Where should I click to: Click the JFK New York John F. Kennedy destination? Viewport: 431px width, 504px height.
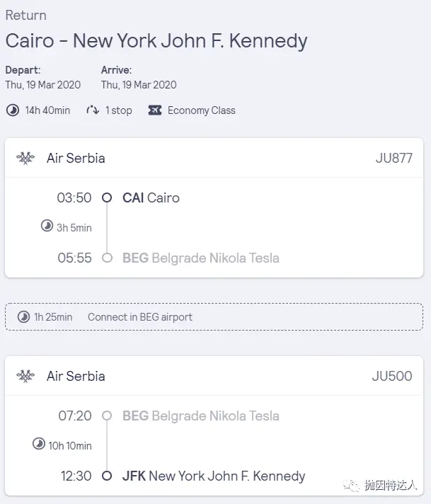pyautogui.click(x=214, y=476)
